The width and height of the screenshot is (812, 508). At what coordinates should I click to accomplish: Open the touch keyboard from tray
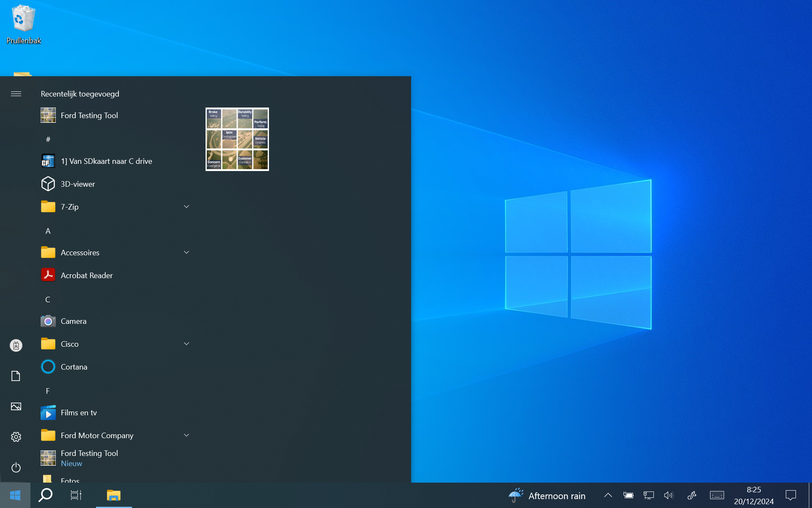717,495
